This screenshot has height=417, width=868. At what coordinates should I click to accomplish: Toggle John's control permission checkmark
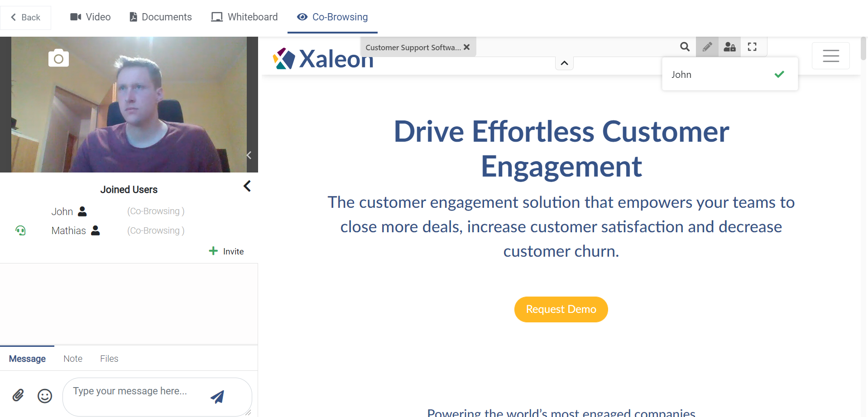pos(779,74)
